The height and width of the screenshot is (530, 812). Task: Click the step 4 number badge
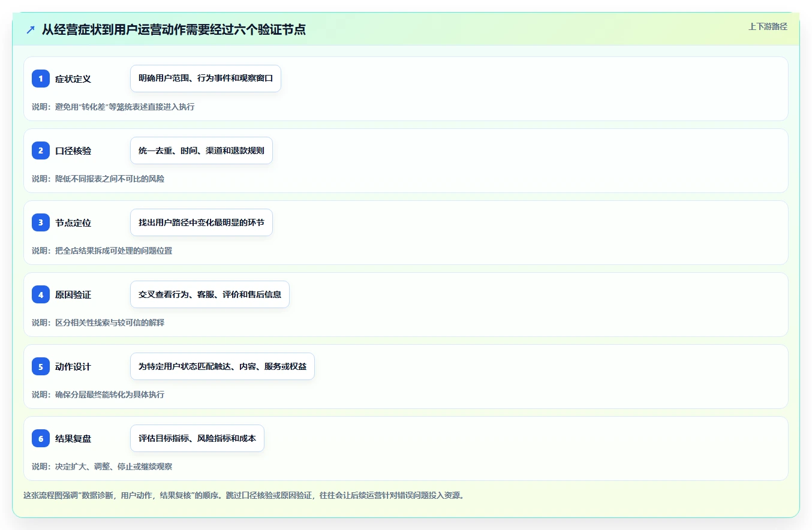41,294
